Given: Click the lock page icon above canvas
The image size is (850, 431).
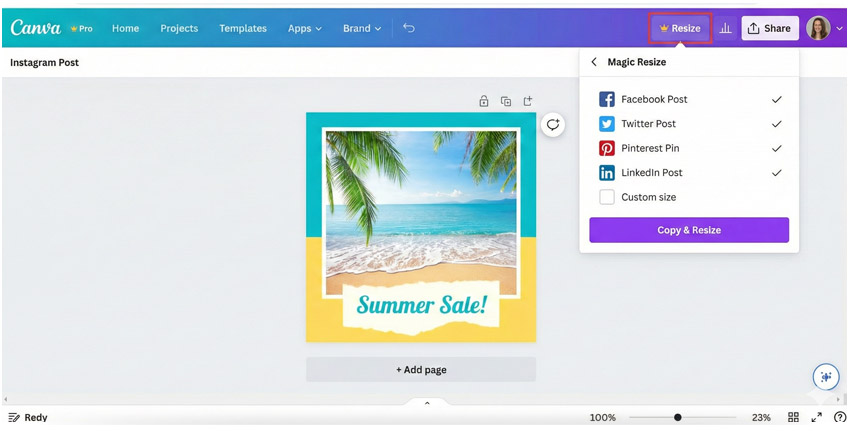Looking at the screenshot, I should (484, 101).
